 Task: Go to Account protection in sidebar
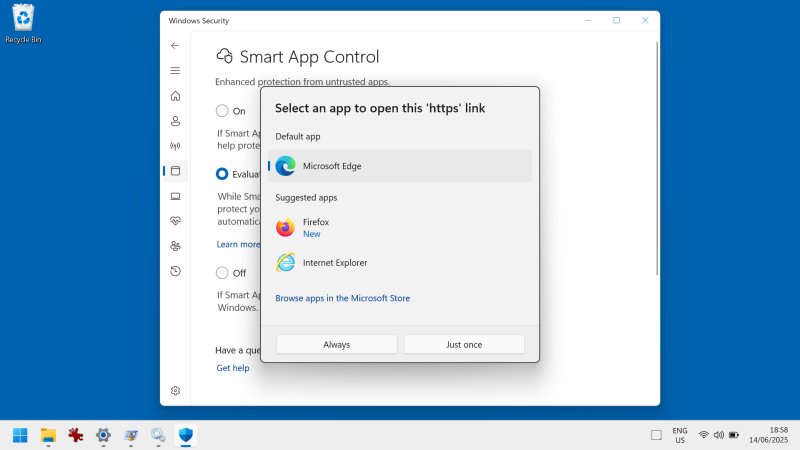coord(175,121)
